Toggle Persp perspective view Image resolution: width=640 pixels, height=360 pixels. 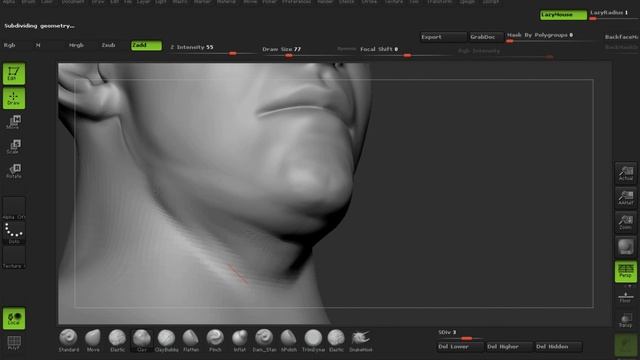point(625,271)
